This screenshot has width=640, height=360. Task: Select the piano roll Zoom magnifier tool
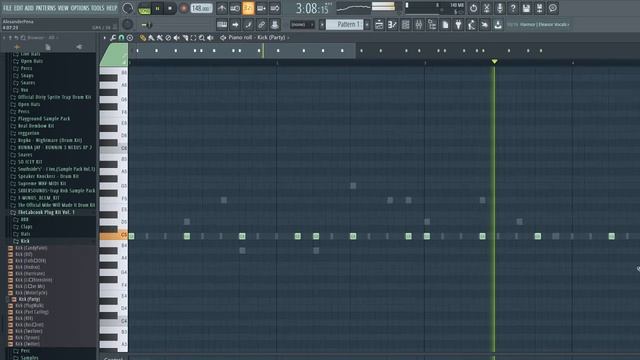click(202, 38)
